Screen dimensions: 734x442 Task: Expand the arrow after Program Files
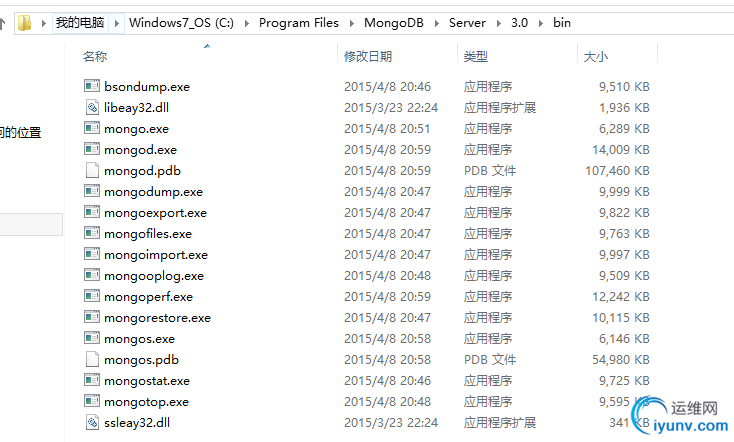(x=352, y=23)
